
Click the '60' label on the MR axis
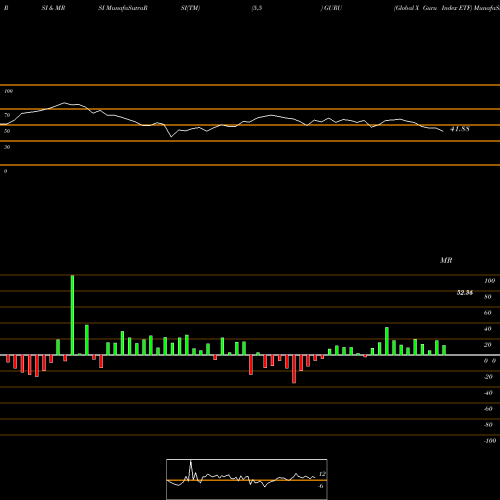pyautogui.click(x=487, y=313)
